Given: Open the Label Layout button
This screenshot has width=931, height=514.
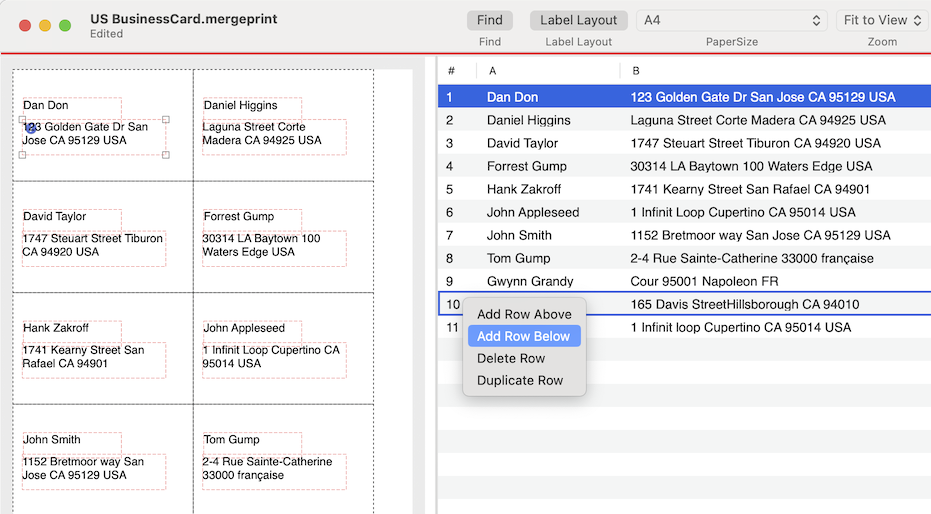Looking at the screenshot, I should click(x=578, y=20).
